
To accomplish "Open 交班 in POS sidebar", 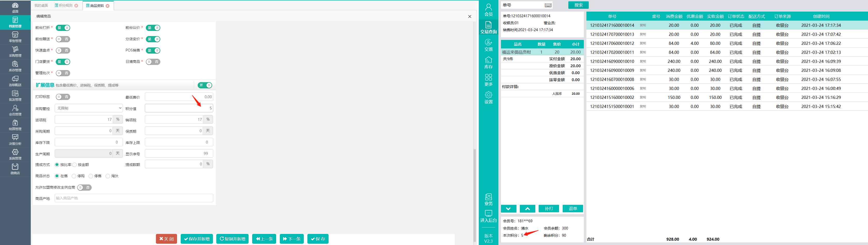I will pyautogui.click(x=488, y=45).
